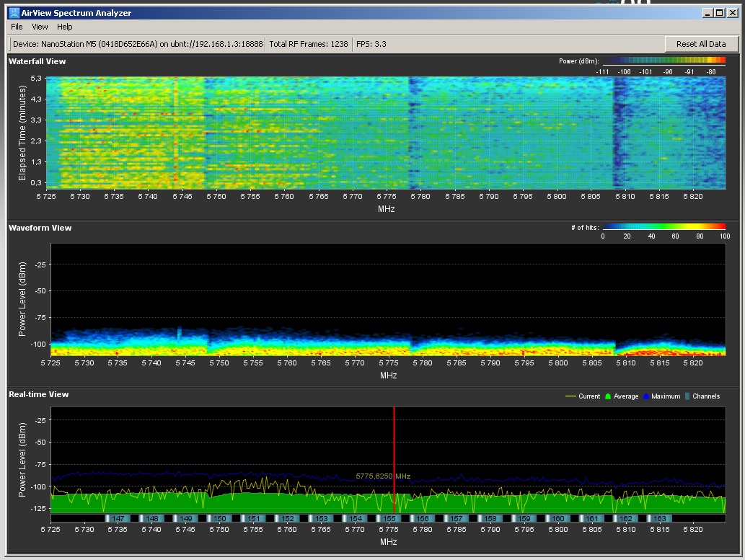Select channel 147 marker in Real-time View
Viewport: 745px width, 560px height.
pos(118,519)
